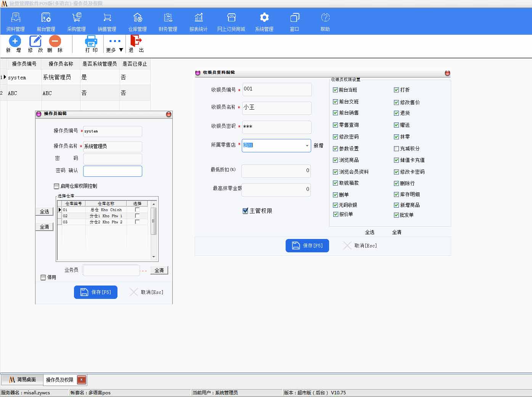Check warehouse 02 分仓1 select box

(137, 216)
